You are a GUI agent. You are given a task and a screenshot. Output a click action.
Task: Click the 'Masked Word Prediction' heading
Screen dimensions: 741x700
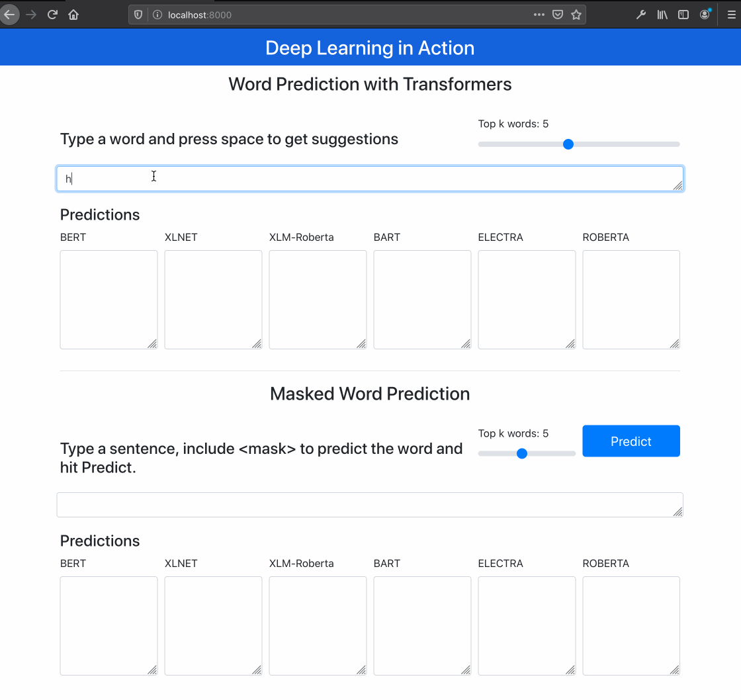pyautogui.click(x=370, y=394)
